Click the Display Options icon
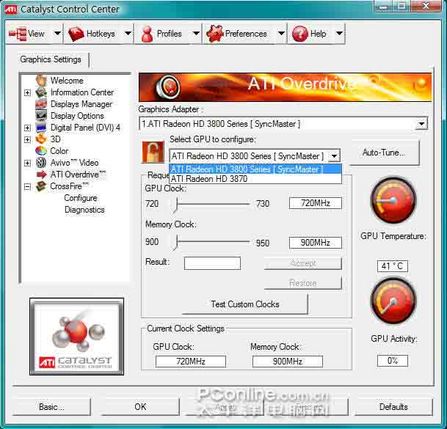Screen dimensions: 447x429 click(41, 116)
